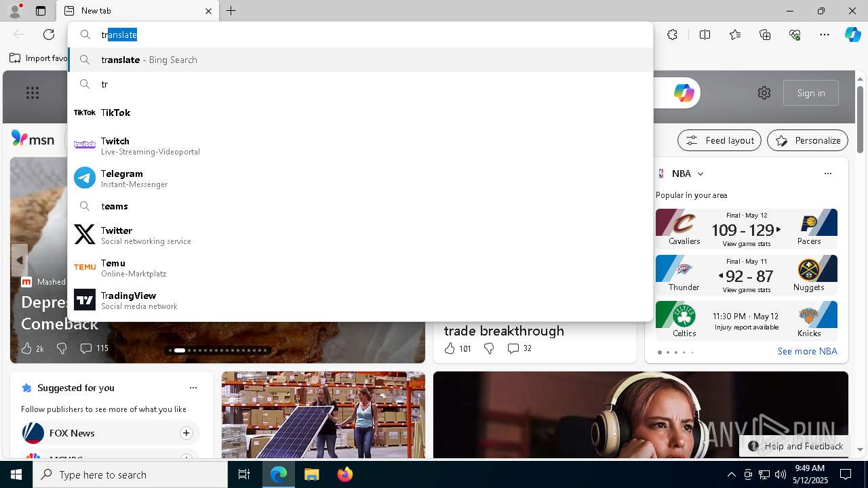Open Favorites star icon
Screen dimensions: 868x488
735,35
